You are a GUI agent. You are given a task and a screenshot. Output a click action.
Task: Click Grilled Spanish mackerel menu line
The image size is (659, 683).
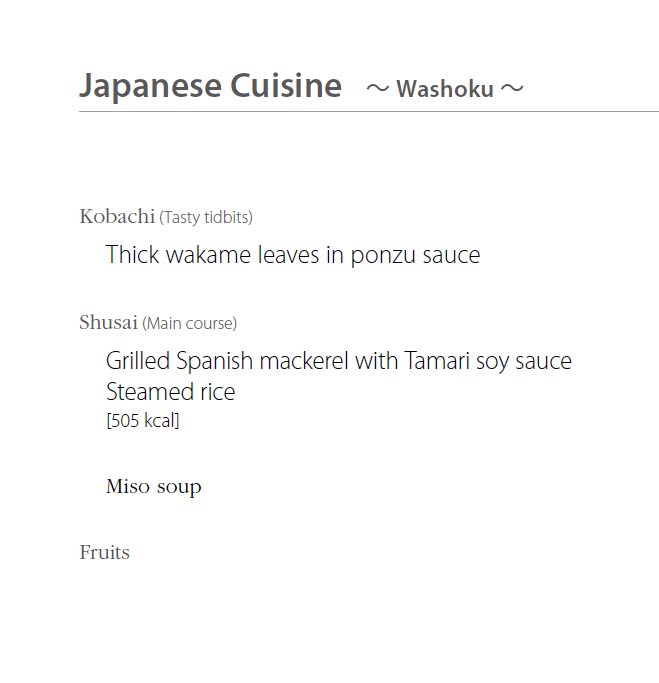[339, 361]
